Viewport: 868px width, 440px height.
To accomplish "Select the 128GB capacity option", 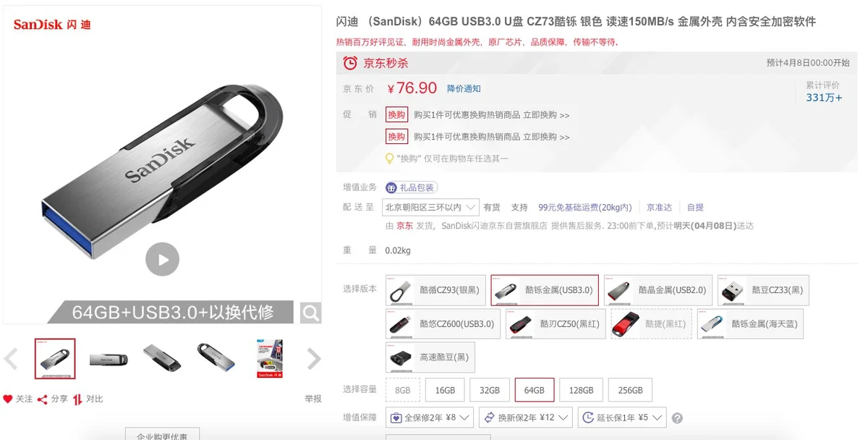I will (582, 390).
